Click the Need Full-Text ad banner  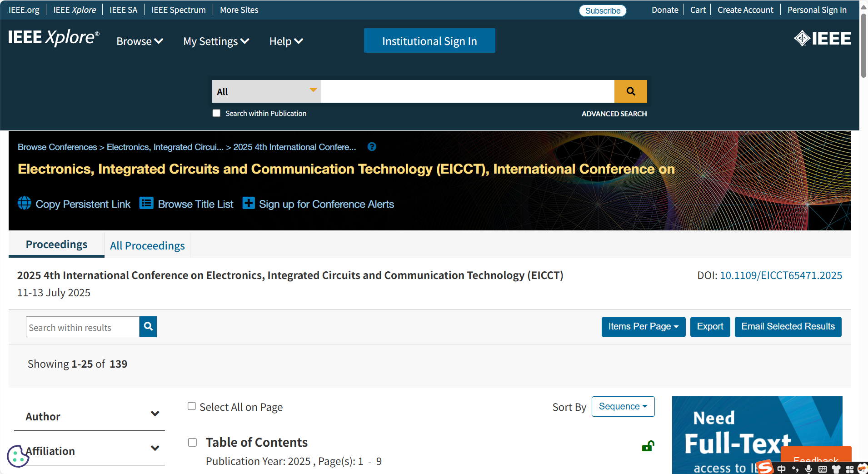[757, 435]
